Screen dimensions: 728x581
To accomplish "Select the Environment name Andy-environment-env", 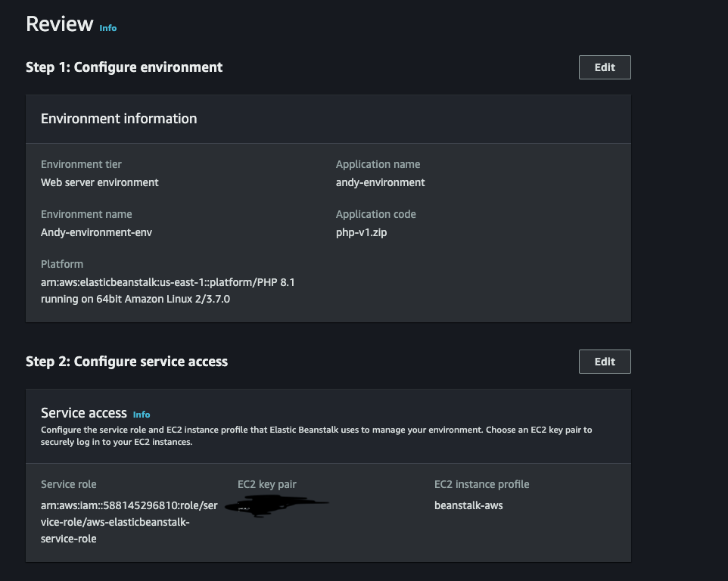I will (x=96, y=232).
